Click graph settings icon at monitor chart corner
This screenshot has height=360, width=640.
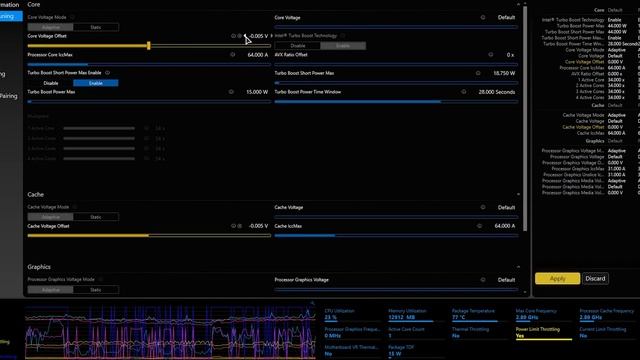[x=312, y=303]
